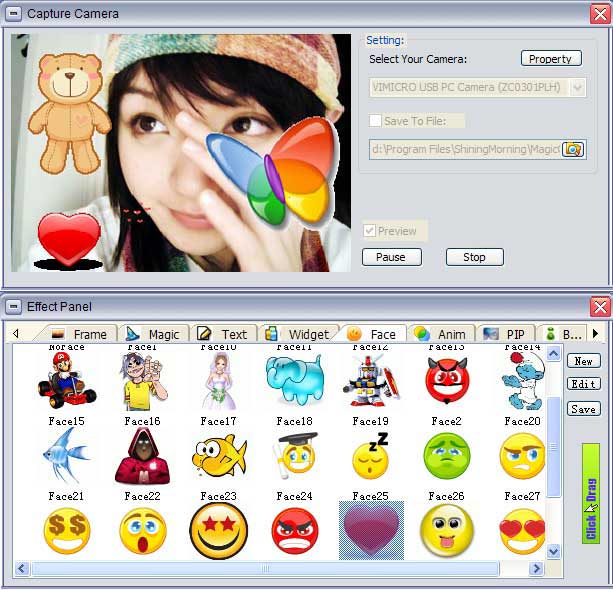Image resolution: width=613 pixels, height=590 pixels.
Task: Click the face list scroll-down arrow
Action: tap(554, 551)
